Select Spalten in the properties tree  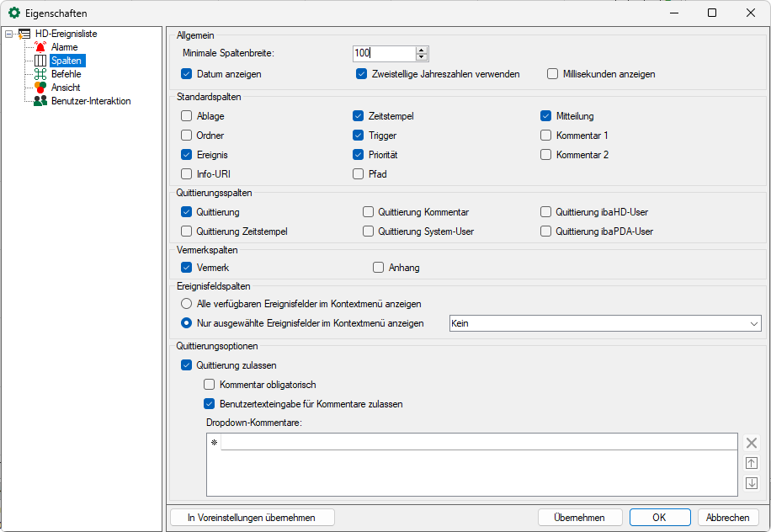tap(66, 61)
